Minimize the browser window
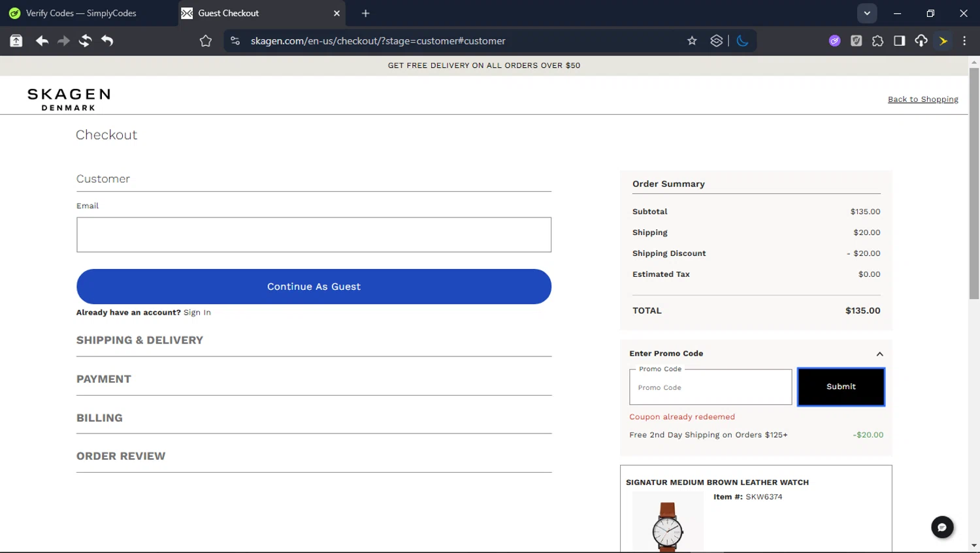 (897, 13)
